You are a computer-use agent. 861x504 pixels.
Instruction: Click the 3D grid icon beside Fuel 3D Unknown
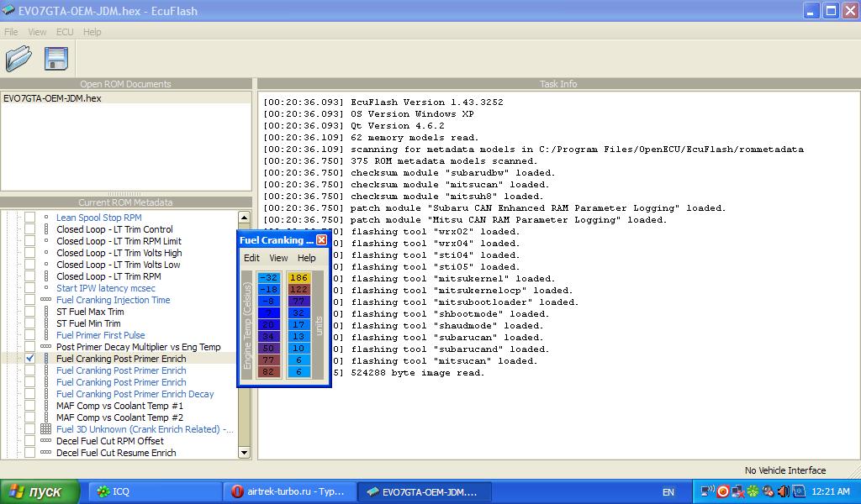click(x=45, y=429)
